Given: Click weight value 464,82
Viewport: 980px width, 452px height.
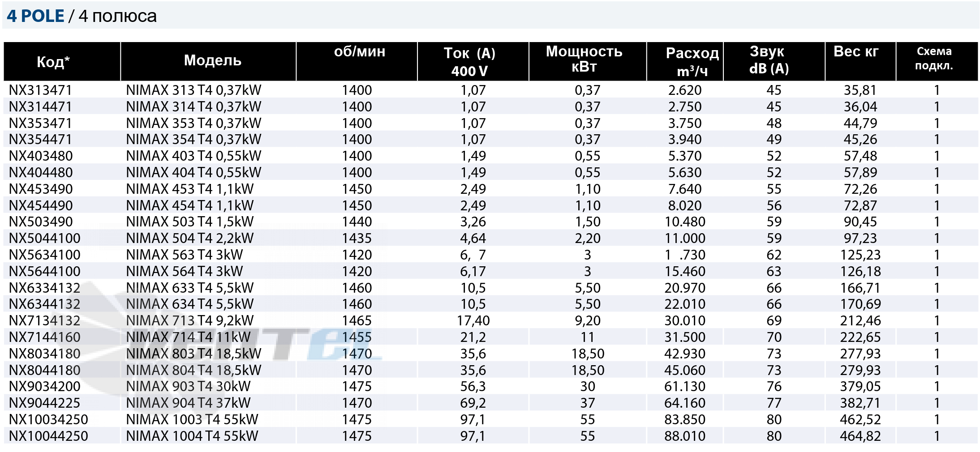Looking at the screenshot, I should (x=860, y=436).
